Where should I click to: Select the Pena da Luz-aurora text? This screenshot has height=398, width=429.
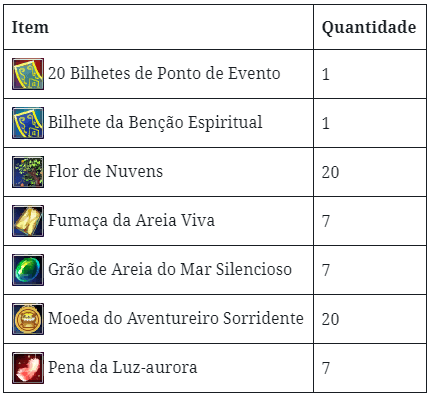[x=123, y=367]
